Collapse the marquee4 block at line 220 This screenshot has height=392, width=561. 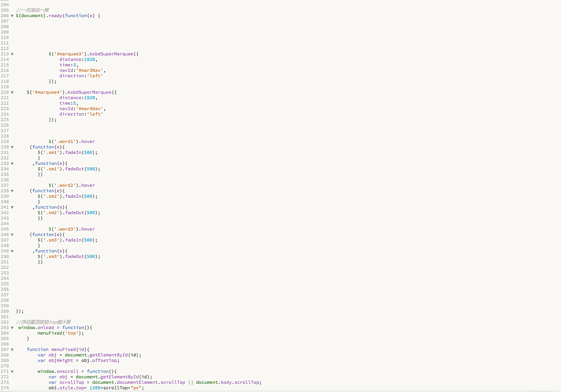pyautogui.click(x=12, y=93)
